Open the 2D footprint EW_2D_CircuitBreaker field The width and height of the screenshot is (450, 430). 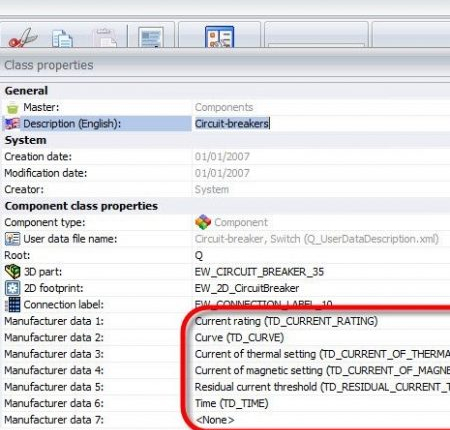click(321, 288)
